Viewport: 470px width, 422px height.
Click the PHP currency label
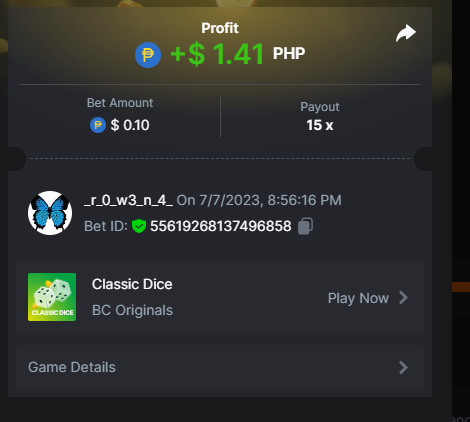pos(289,53)
